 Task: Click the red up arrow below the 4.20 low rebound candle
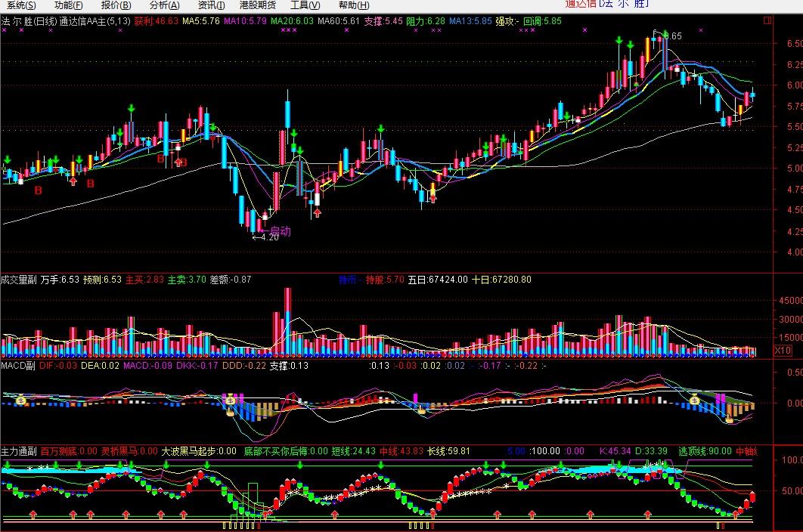(317, 212)
